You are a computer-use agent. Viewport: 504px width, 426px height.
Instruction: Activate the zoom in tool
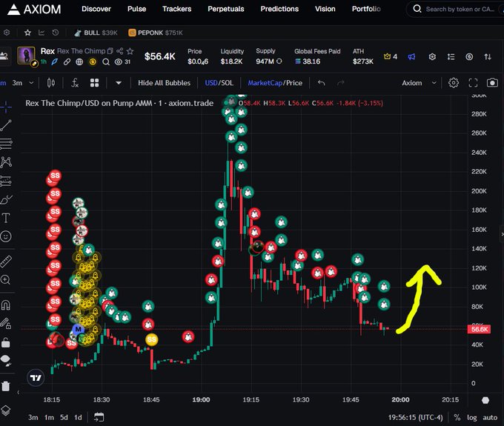[x=5, y=280]
